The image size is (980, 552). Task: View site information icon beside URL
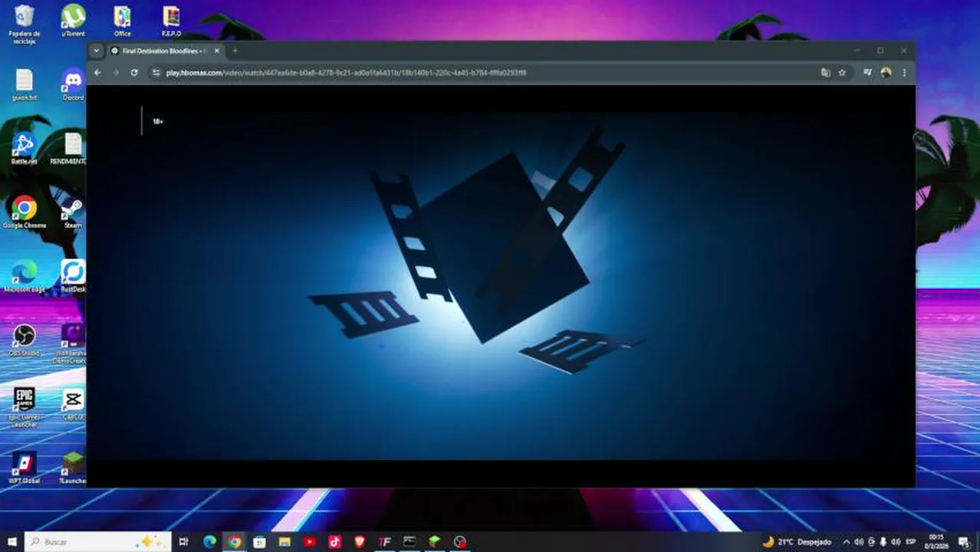(156, 72)
